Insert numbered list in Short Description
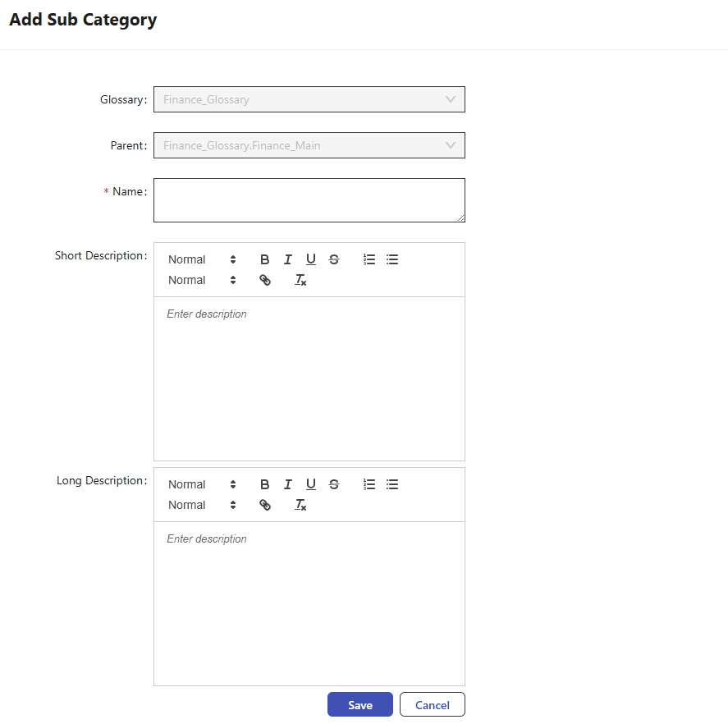Viewport: 728px width, 724px height. point(369,259)
